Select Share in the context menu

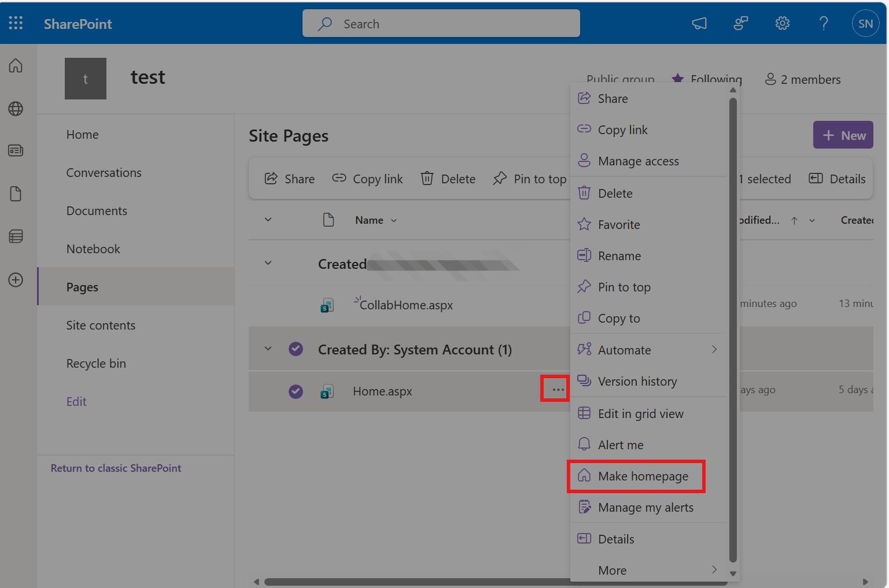[648, 99]
